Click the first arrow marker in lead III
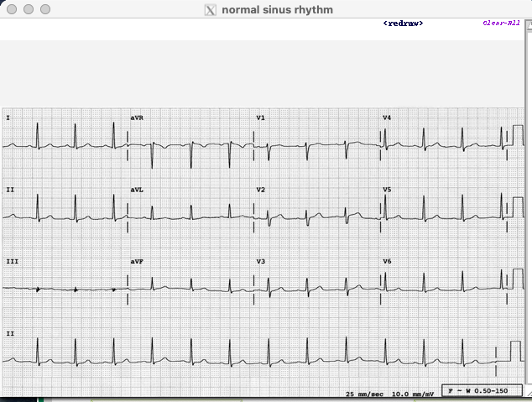532x402 pixels. (x=38, y=290)
